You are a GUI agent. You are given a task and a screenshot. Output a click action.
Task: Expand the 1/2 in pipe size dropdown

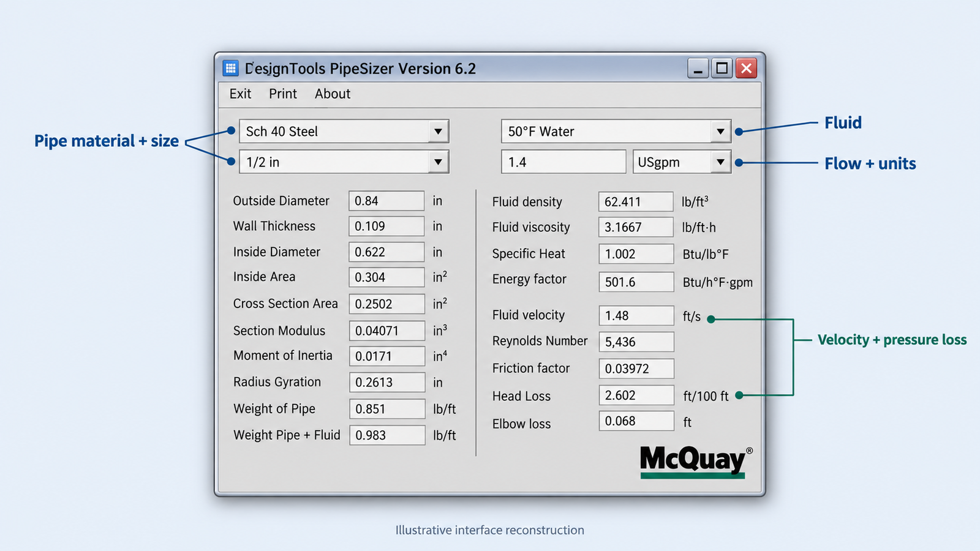[438, 162]
